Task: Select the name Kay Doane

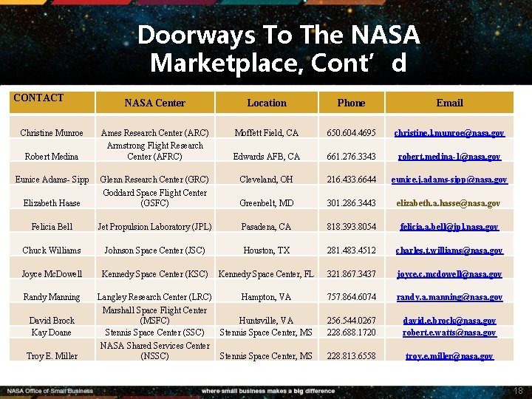Action: pos(52,332)
